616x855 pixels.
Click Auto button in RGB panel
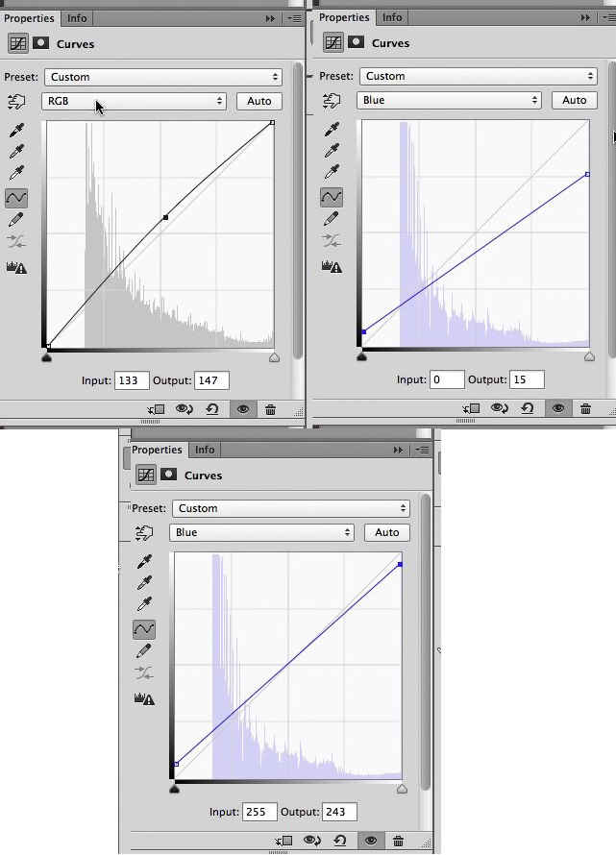259,101
